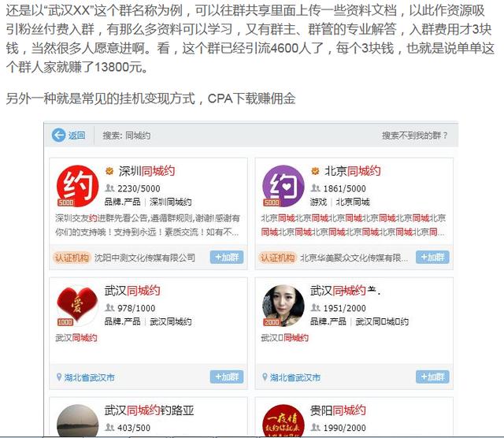The width and height of the screenshot is (504, 438).
Task: Join the 978/1000 武汉同城约 group
Action: [227, 377]
